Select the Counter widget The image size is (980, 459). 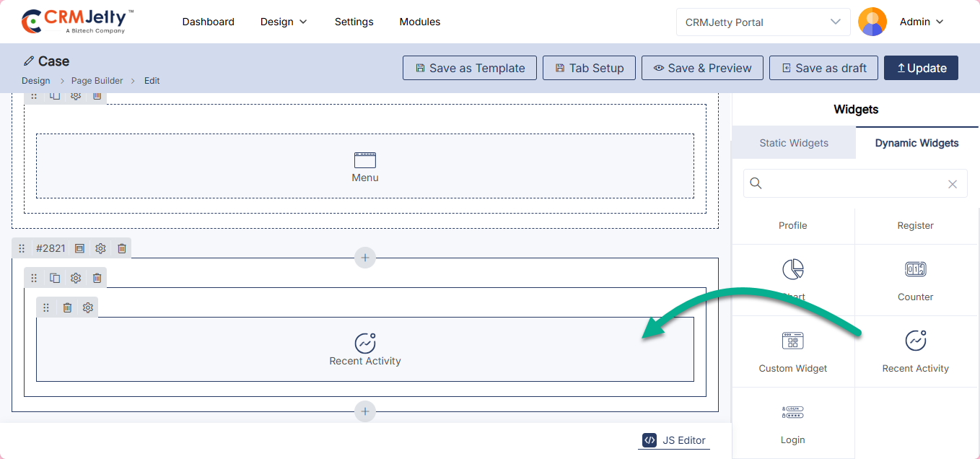pos(915,280)
